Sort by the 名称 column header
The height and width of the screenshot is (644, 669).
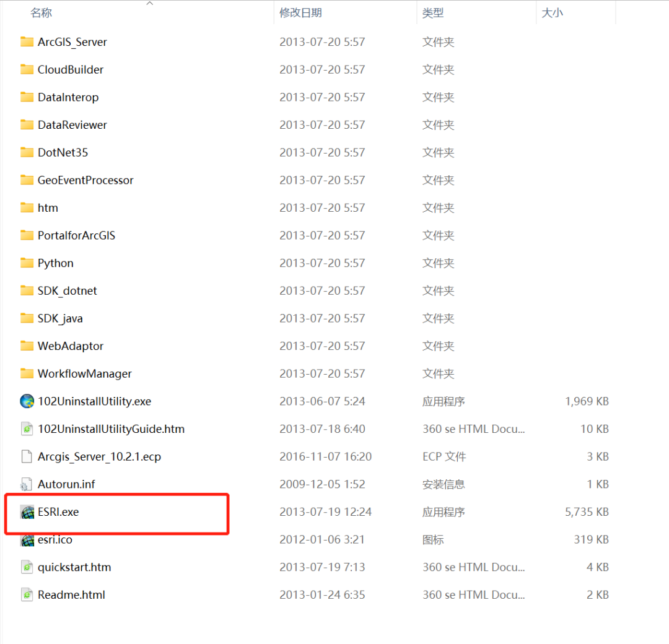[42, 13]
